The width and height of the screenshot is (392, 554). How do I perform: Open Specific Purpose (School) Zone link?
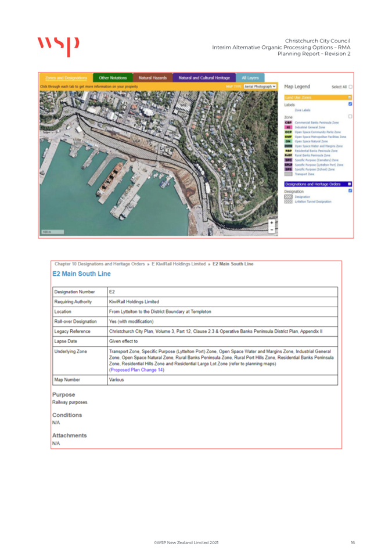(315, 170)
